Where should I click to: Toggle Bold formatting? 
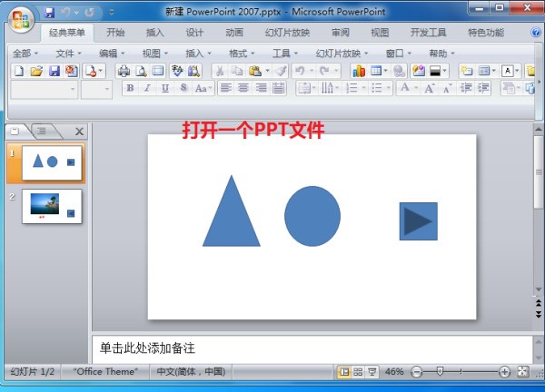click(130, 88)
